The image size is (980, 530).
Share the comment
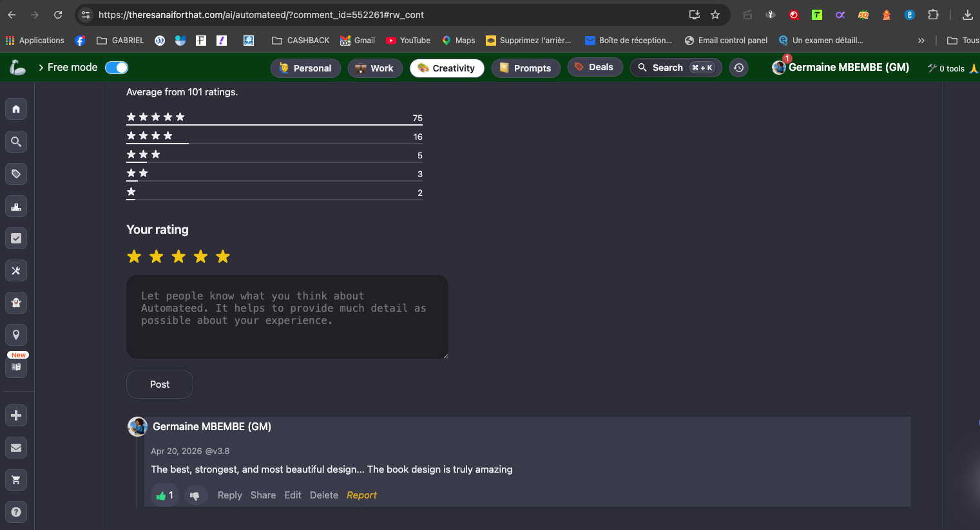(263, 495)
